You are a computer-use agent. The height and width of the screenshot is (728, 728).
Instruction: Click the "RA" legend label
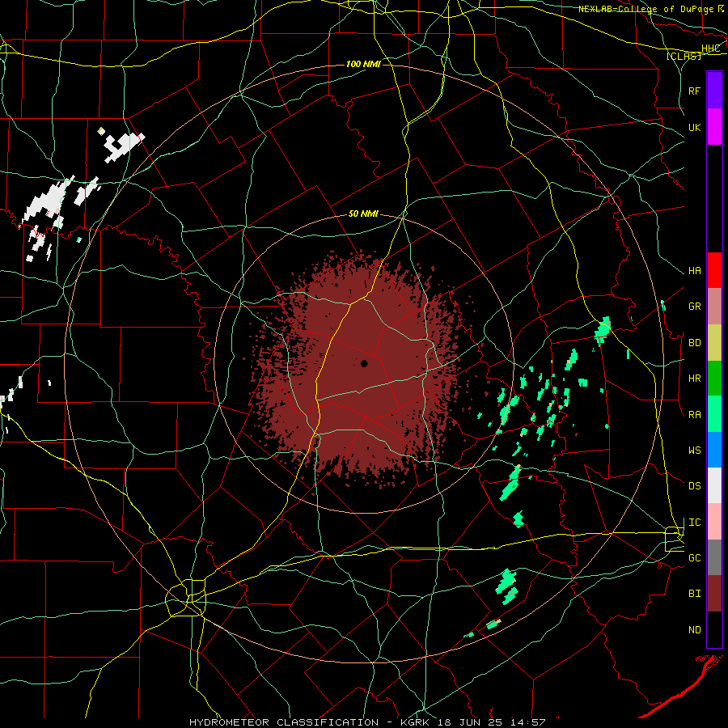[695, 415]
